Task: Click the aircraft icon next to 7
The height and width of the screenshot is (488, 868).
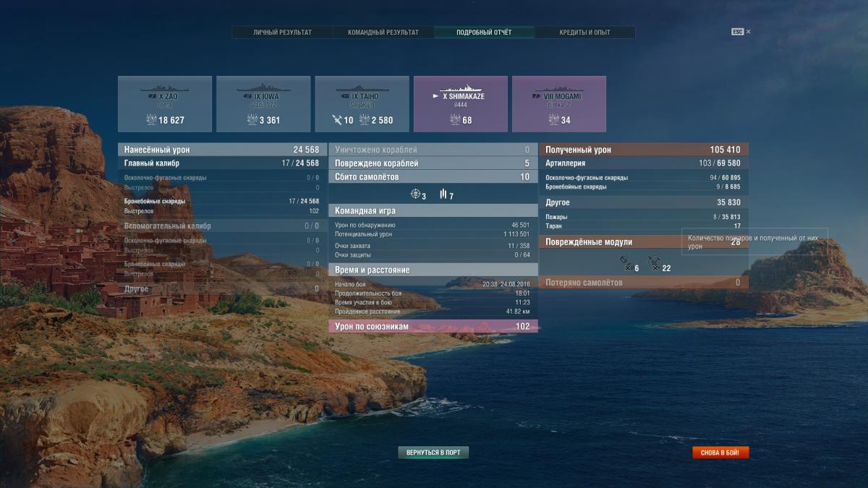Action: point(443,194)
